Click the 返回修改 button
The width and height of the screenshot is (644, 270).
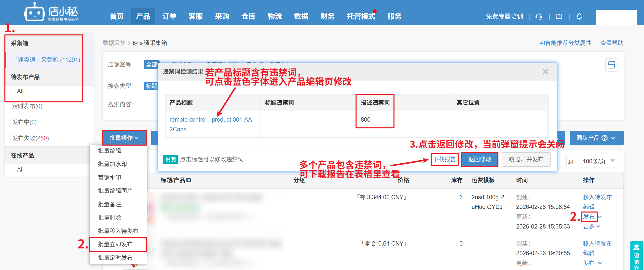[x=479, y=159]
